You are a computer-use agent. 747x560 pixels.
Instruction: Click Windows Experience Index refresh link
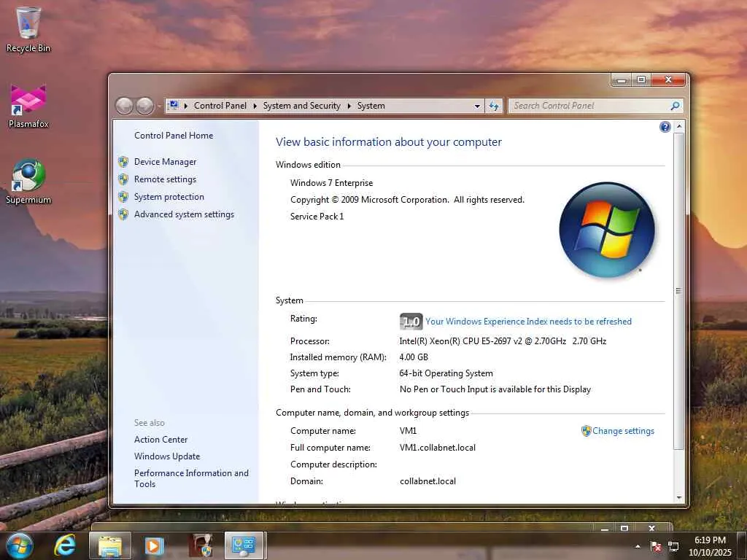pos(528,322)
